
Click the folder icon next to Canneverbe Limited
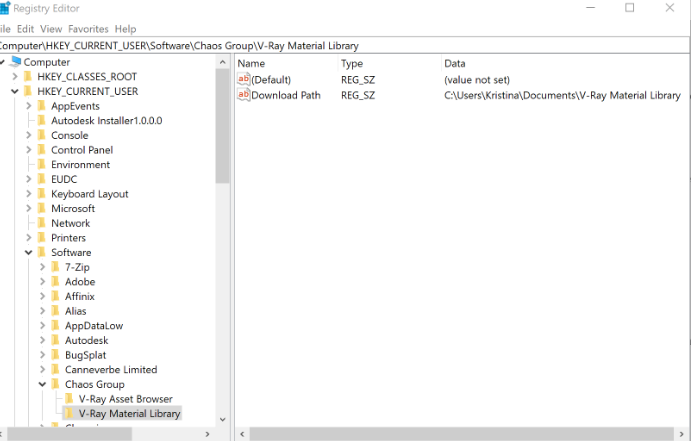pyautogui.click(x=56, y=369)
